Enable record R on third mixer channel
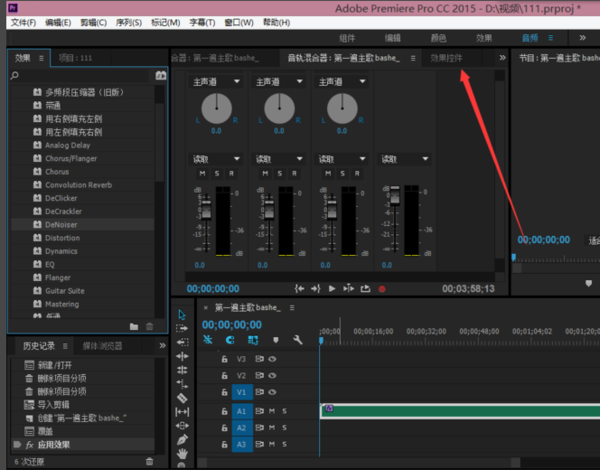 [x=357, y=173]
